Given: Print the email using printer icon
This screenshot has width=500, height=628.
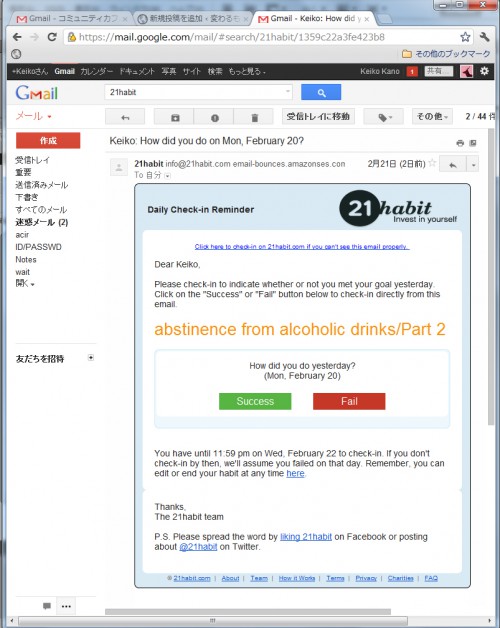Looking at the screenshot, I should click(x=460, y=143).
